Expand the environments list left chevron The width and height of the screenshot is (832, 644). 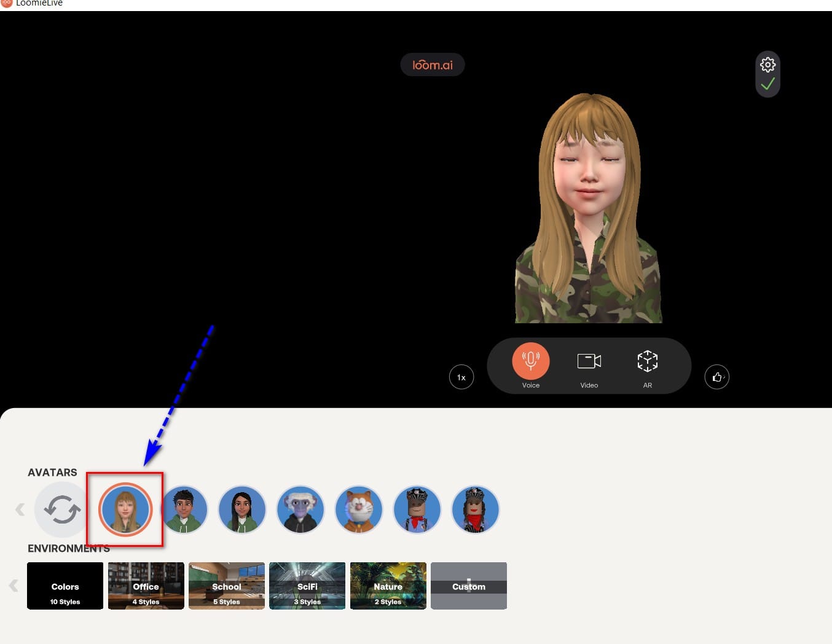(14, 586)
